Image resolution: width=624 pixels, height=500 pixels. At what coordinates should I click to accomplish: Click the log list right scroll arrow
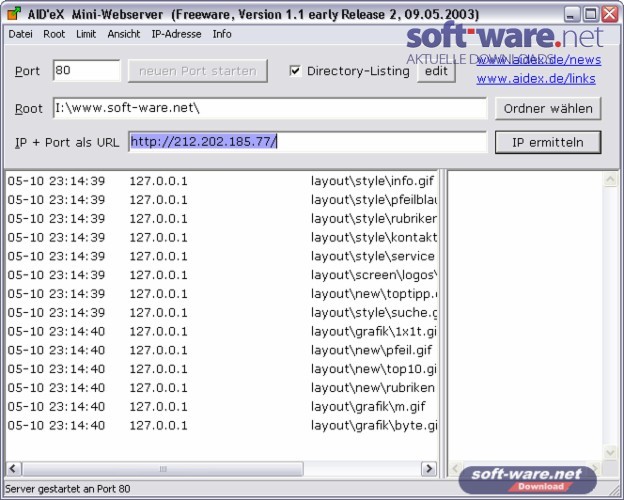pos(429,469)
